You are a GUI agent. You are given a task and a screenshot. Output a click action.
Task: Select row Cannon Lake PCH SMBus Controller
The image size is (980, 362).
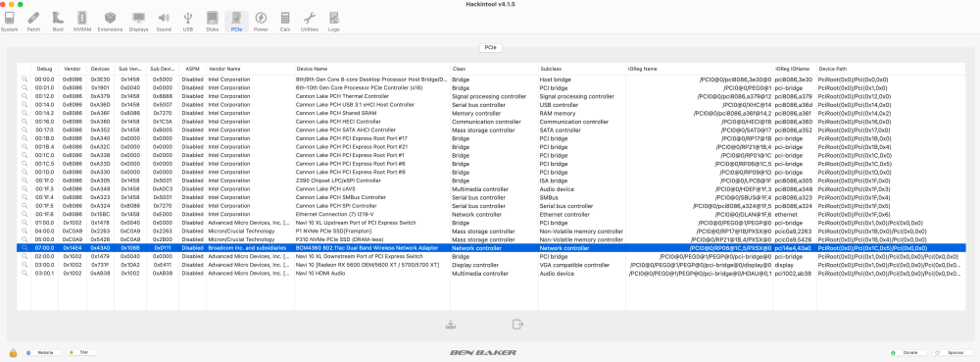tap(492, 197)
